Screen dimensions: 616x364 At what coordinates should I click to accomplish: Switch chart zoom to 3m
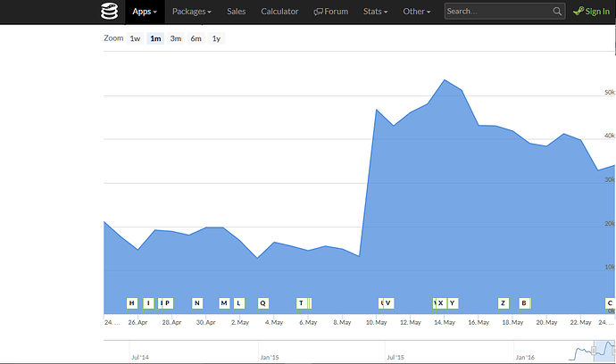(176, 38)
